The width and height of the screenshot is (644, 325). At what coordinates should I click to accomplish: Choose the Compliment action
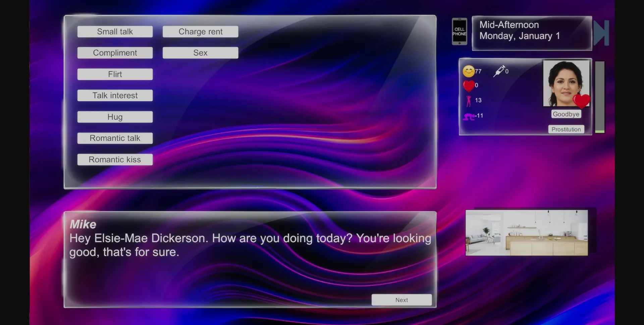click(115, 53)
